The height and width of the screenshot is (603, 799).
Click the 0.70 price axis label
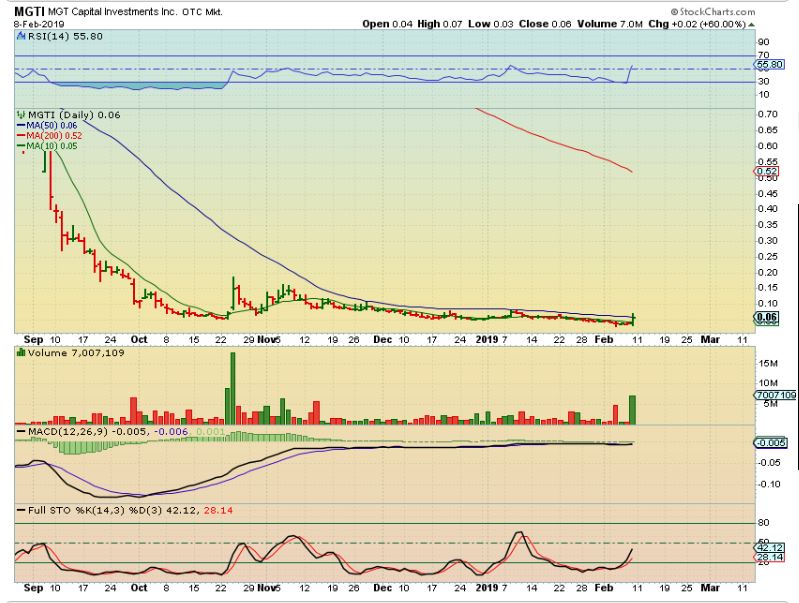767,114
